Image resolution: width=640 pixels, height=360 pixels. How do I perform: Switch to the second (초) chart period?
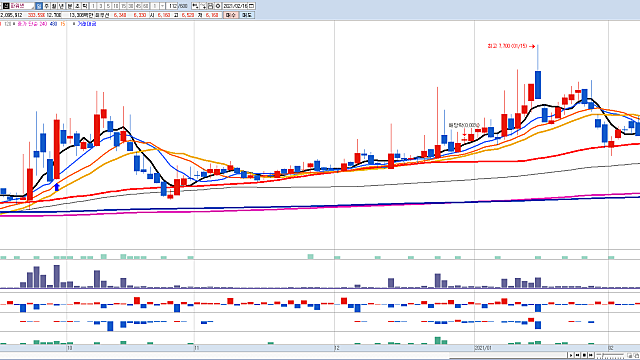(77, 6)
